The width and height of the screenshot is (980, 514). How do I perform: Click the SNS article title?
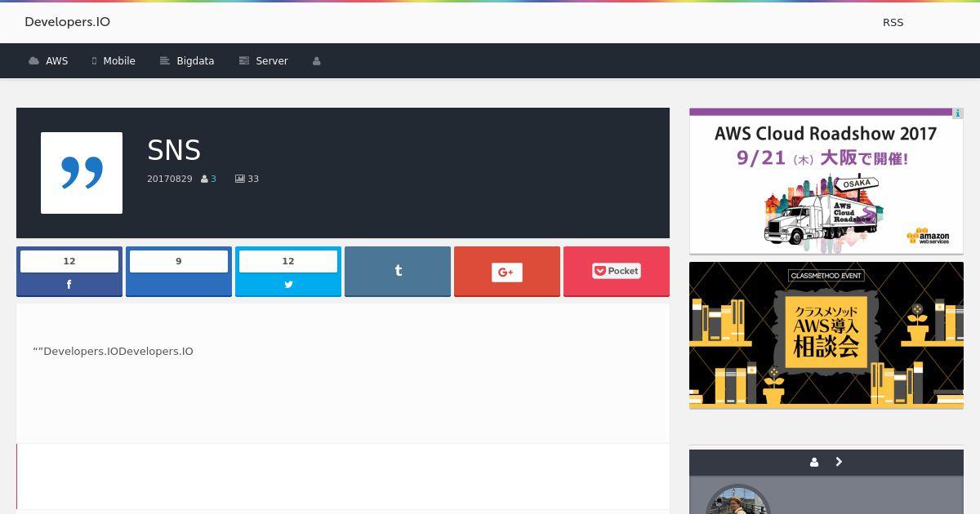[x=174, y=150]
